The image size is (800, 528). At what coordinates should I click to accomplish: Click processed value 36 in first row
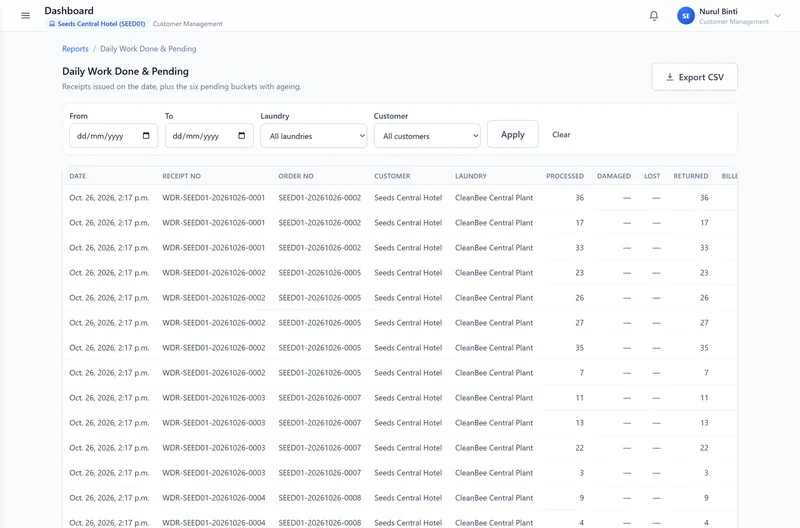coord(580,197)
